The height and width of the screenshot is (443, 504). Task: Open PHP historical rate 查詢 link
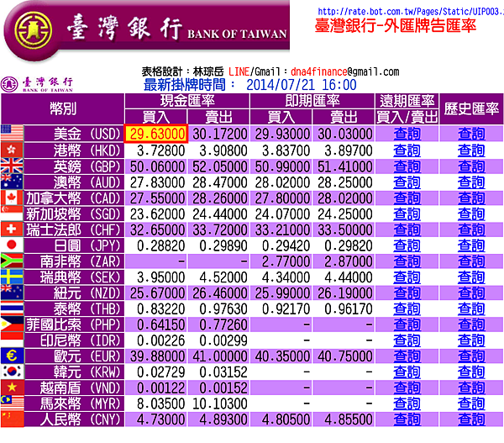pos(471,324)
